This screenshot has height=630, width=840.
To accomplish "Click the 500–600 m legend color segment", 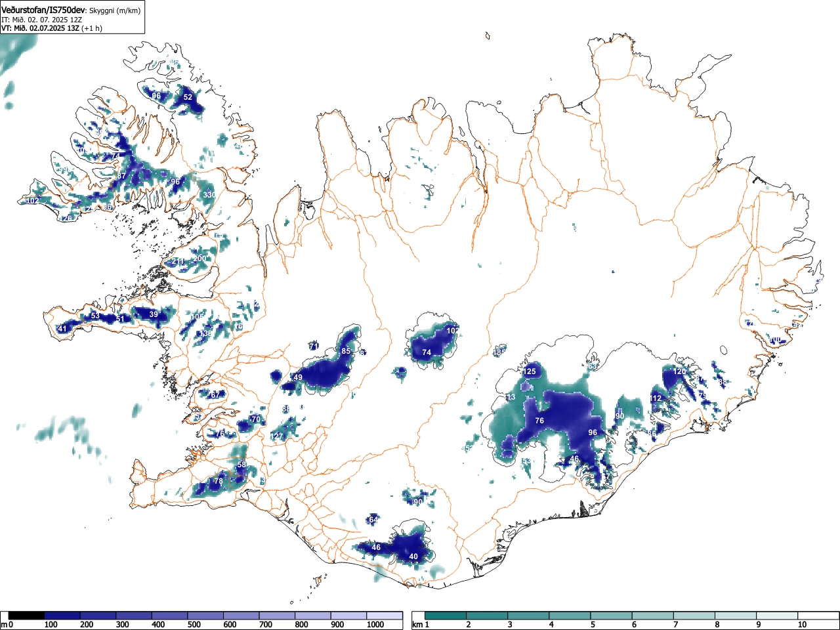I will point(205,616).
